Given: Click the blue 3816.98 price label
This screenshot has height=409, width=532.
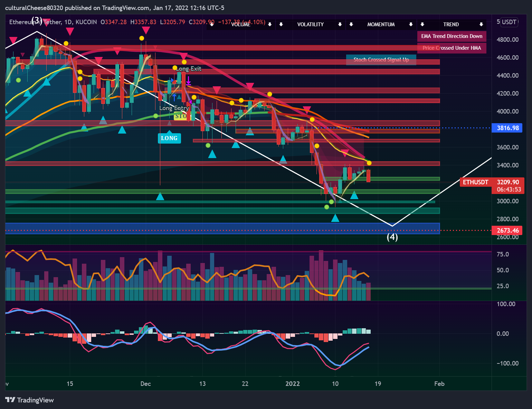Looking at the screenshot, I should (508, 128).
